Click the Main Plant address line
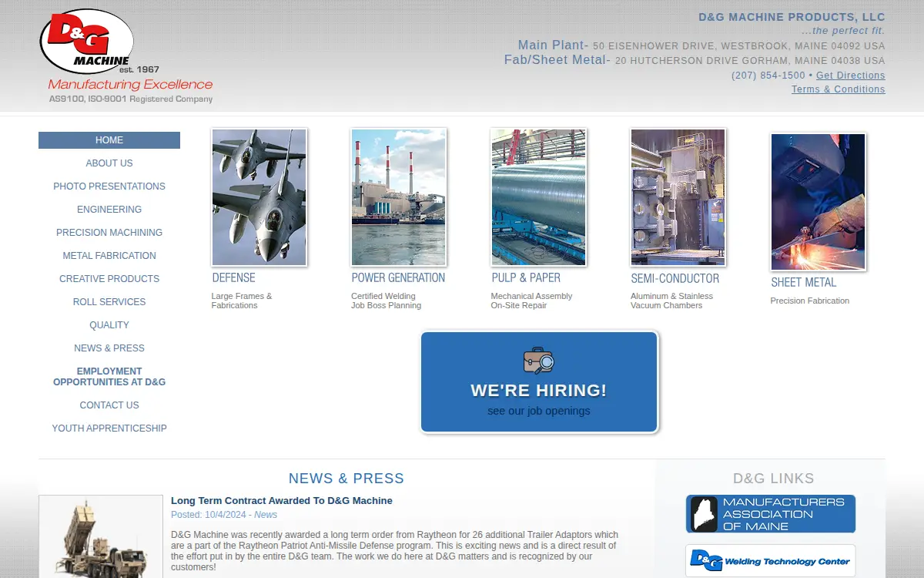This screenshot has height=578, width=924. tap(701, 45)
